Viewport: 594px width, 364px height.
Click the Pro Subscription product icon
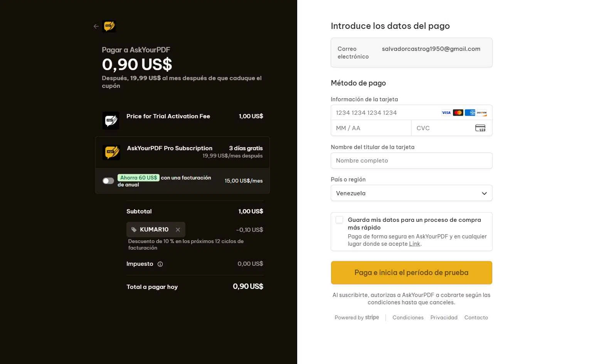[111, 153]
